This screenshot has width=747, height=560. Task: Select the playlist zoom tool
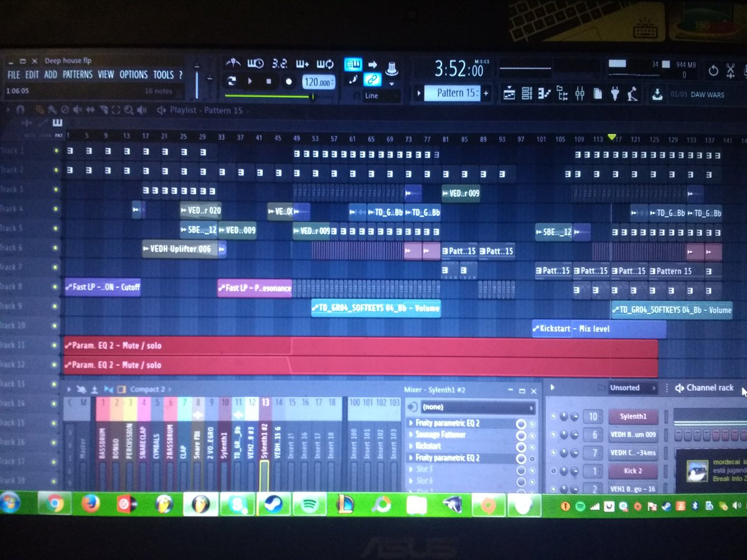(x=128, y=110)
